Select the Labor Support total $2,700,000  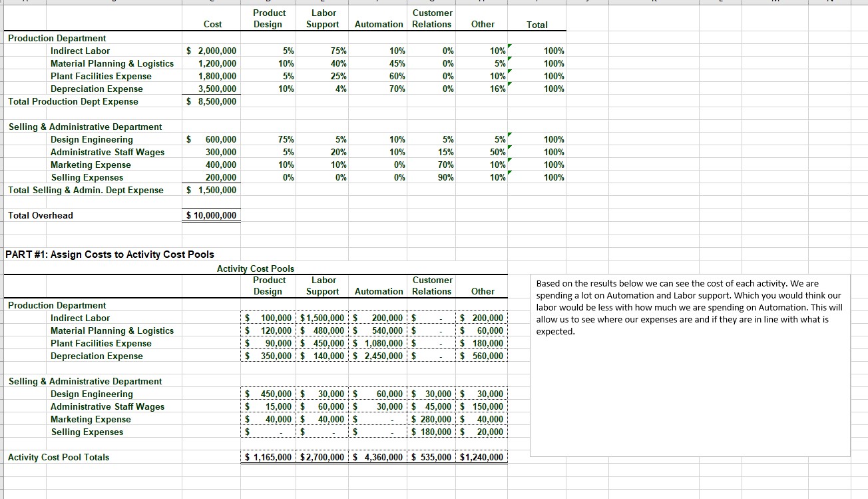tap(322, 457)
